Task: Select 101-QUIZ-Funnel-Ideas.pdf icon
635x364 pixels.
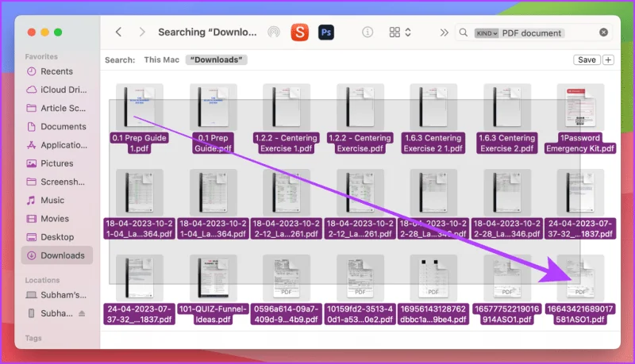Action: (x=213, y=278)
